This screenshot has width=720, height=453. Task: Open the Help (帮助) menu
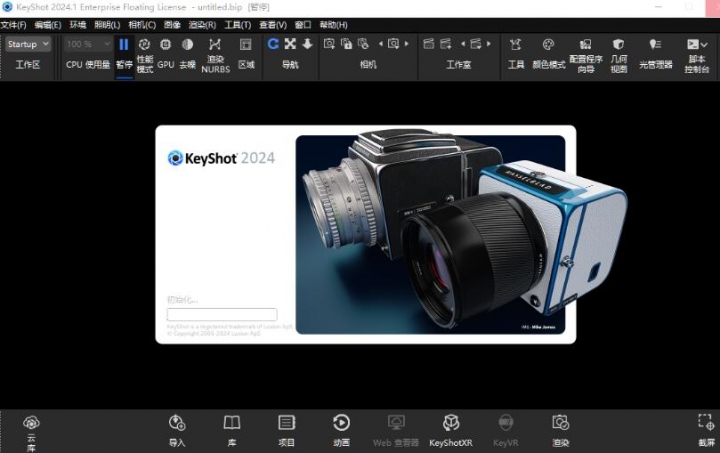333,24
